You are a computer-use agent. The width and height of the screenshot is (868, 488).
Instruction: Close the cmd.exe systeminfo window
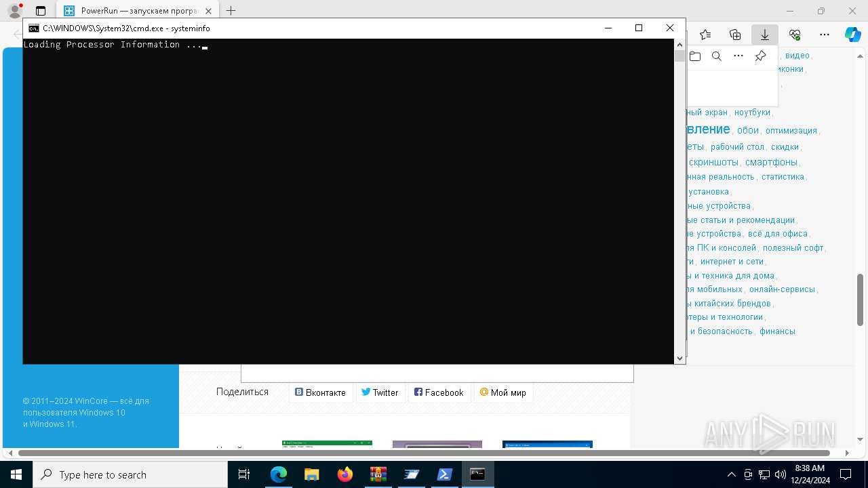pos(670,28)
